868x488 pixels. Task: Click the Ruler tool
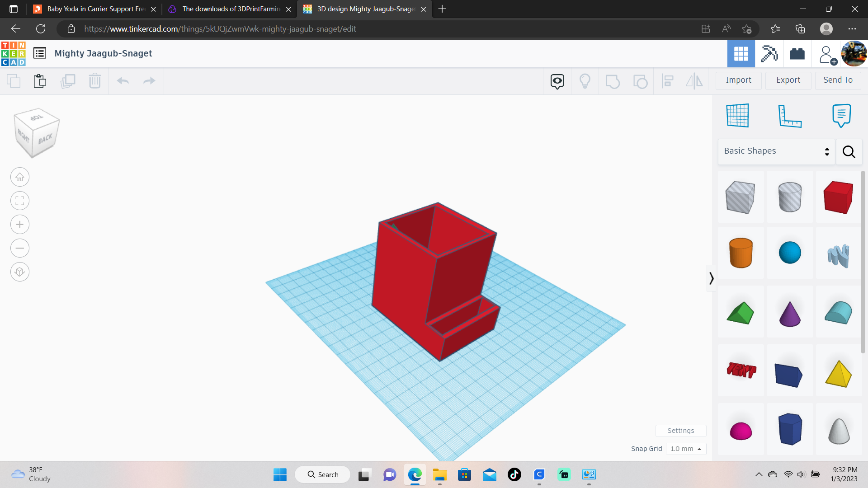pos(790,116)
